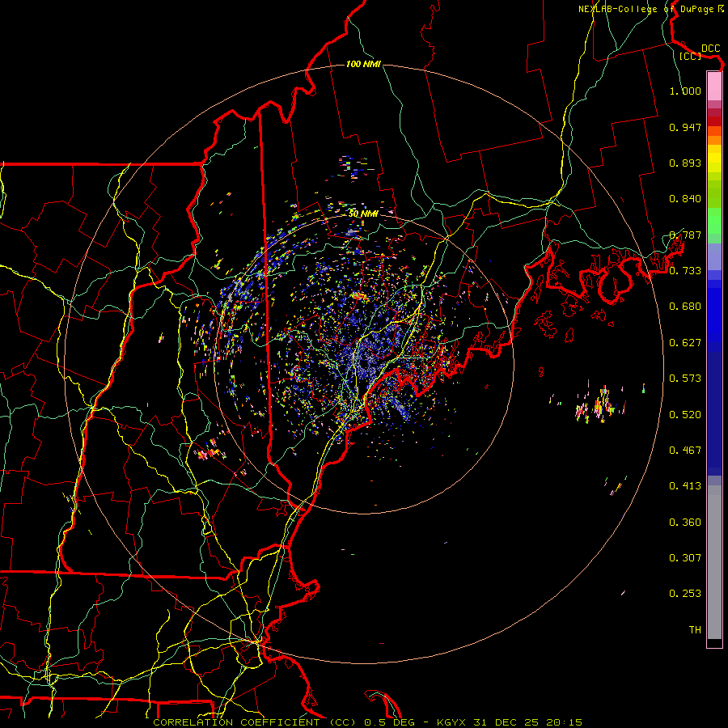
Task: Select the 0.947 color scale value
Action: 685,127
